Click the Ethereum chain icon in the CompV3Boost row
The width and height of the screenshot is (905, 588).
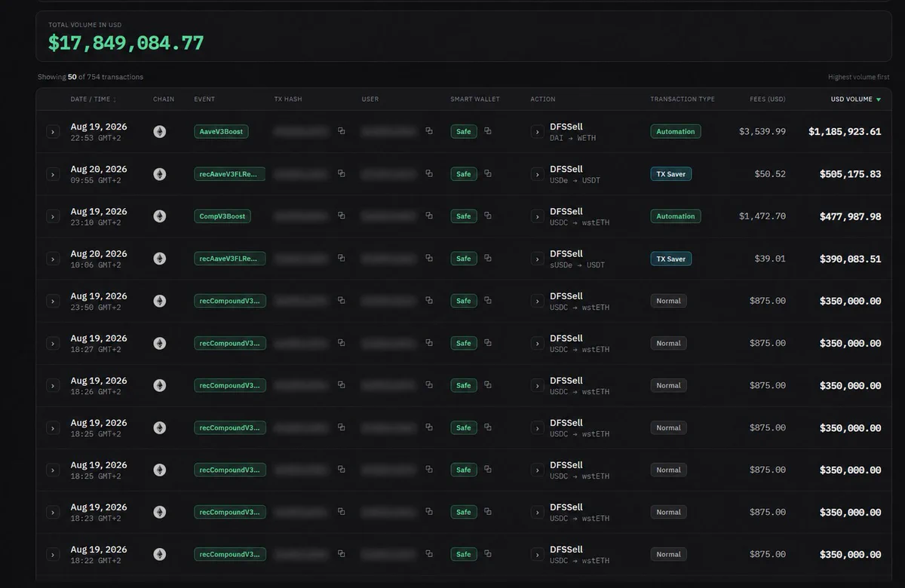click(160, 216)
